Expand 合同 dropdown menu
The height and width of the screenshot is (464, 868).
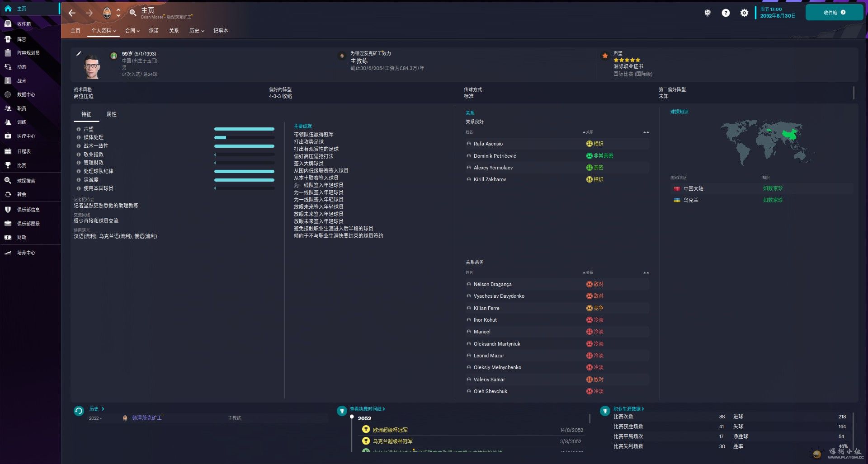132,31
